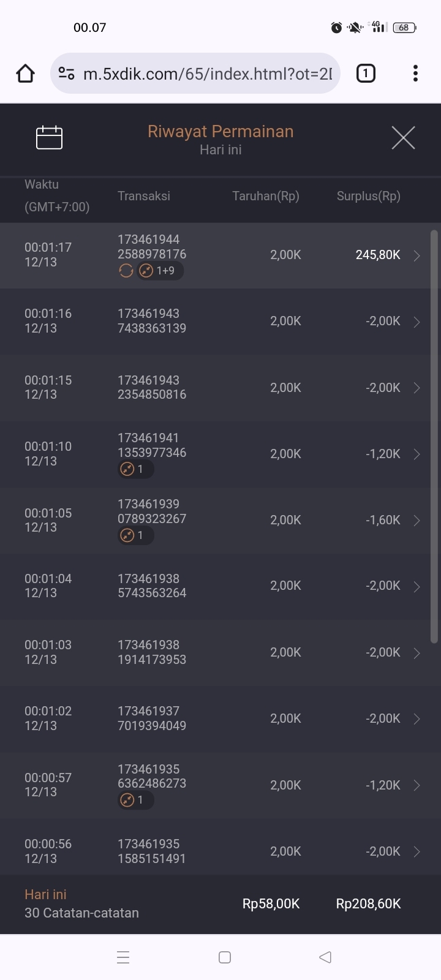
Task: Close the Riwayat Permainan panel
Action: click(x=403, y=138)
